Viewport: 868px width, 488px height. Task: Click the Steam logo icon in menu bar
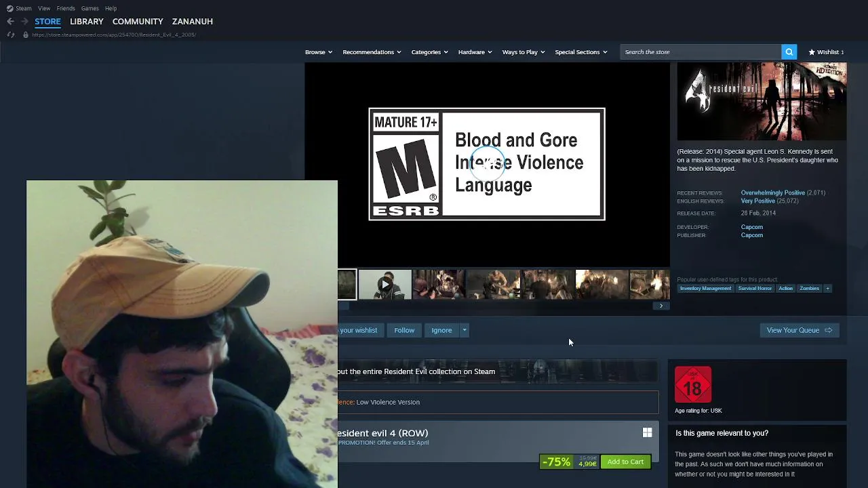tap(9, 8)
